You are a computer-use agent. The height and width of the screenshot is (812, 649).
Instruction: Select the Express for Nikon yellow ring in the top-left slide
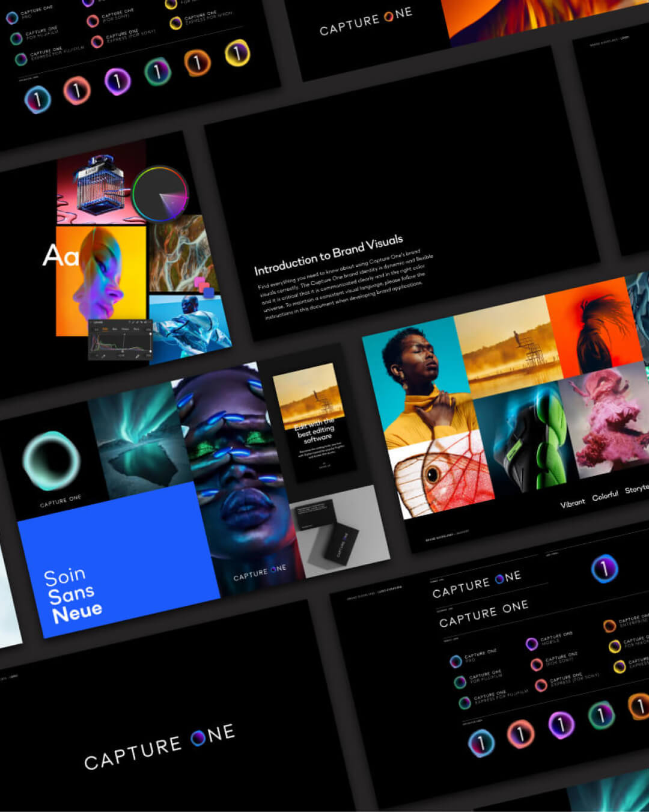(175, 23)
